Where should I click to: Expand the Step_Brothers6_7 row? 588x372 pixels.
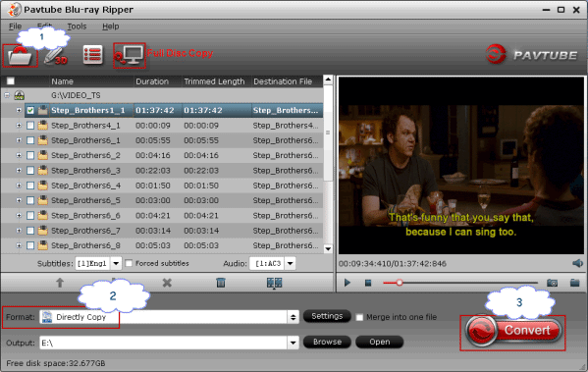(x=19, y=231)
